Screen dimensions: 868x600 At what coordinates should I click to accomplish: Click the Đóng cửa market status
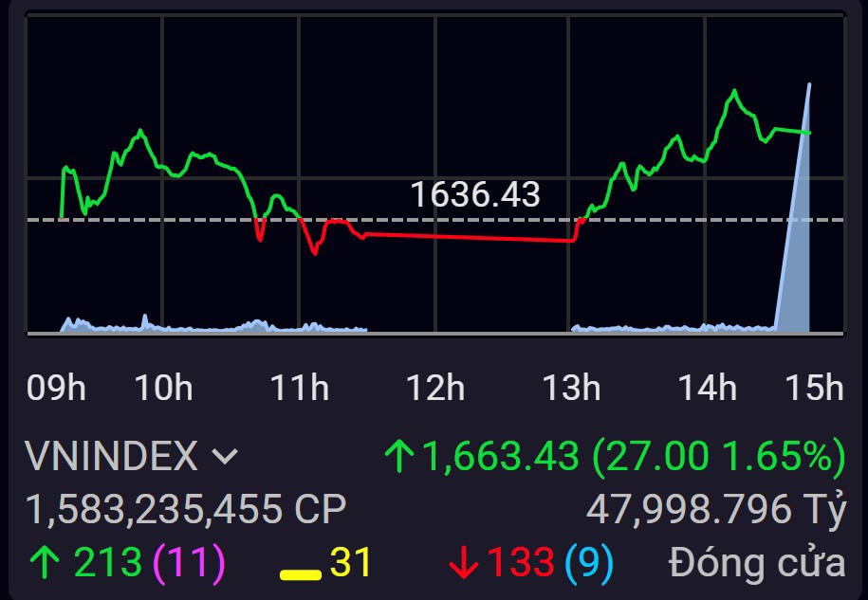756,562
